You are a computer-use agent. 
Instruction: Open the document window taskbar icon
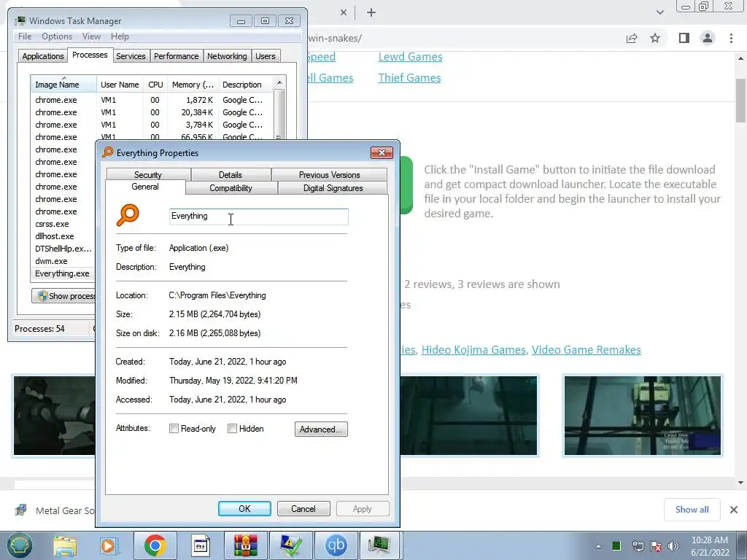click(x=200, y=545)
